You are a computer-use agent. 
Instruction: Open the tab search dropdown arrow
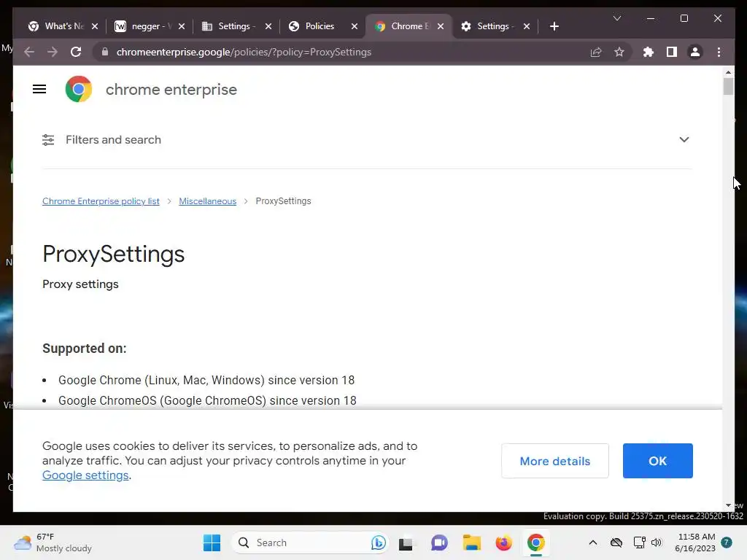[617, 18]
